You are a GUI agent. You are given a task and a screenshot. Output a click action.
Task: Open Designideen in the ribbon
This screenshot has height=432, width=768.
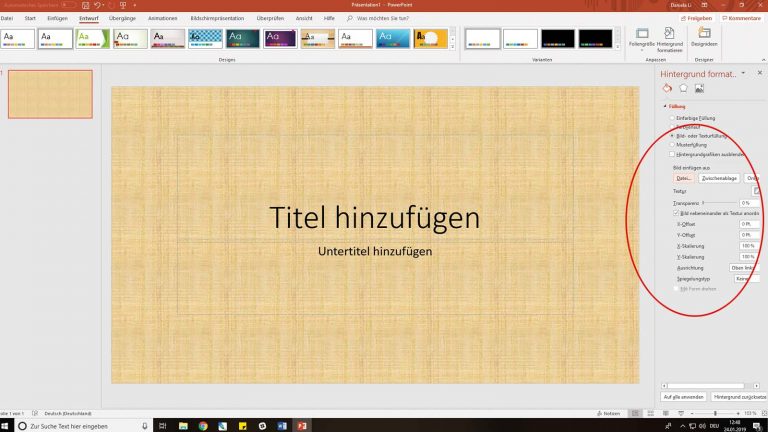pyautogui.click(x=704, y=38)
